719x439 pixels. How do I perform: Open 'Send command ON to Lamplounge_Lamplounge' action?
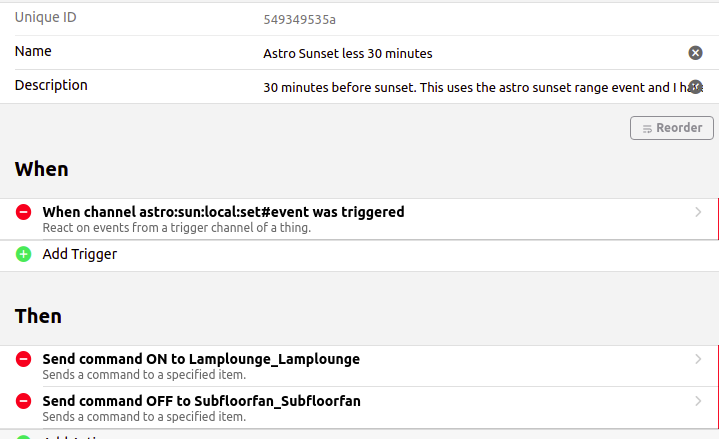click(201, 359)
